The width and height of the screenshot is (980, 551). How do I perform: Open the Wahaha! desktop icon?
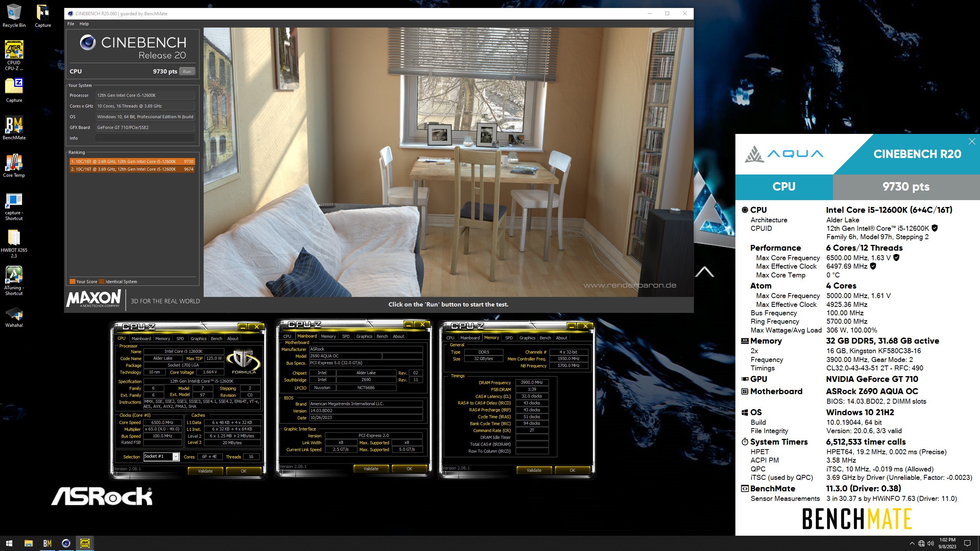(14, 317)
